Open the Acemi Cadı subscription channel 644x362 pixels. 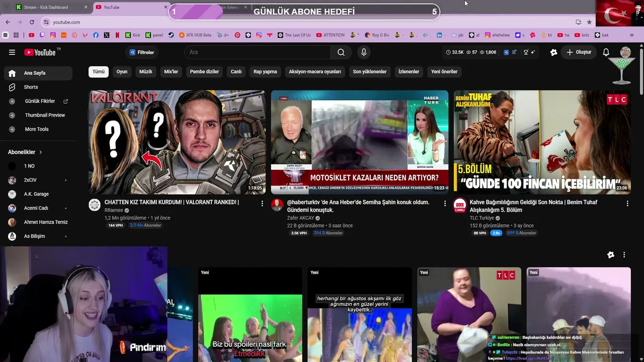click(38, 208)
